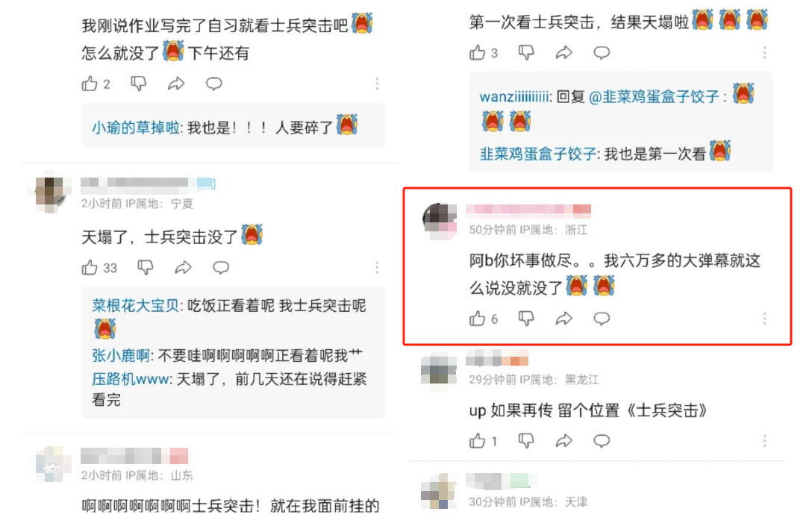Like the 第一次看士兵突击 comment with 3 likes

(x=477, y=52)
